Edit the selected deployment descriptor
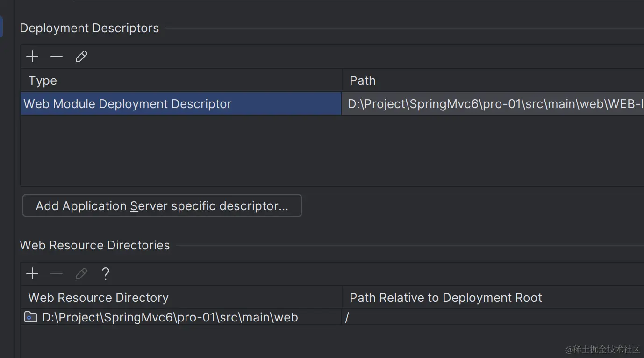 [81, 57]
